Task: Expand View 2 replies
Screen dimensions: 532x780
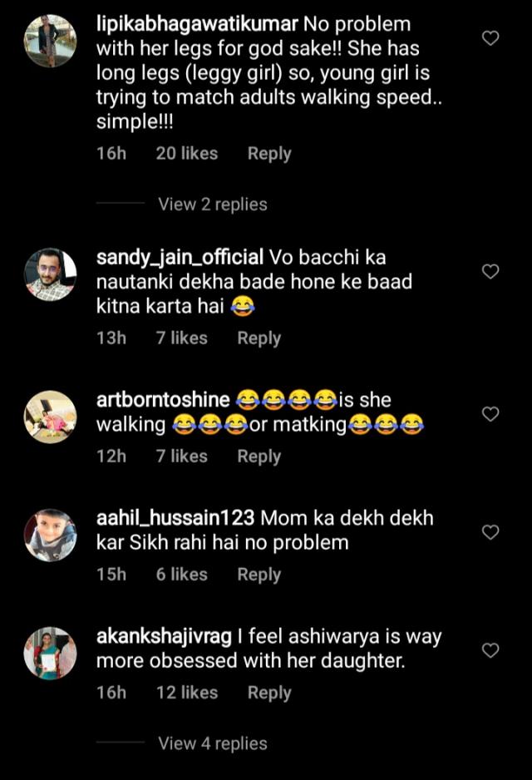Action: pyautogui.click(x=213, y=205)
